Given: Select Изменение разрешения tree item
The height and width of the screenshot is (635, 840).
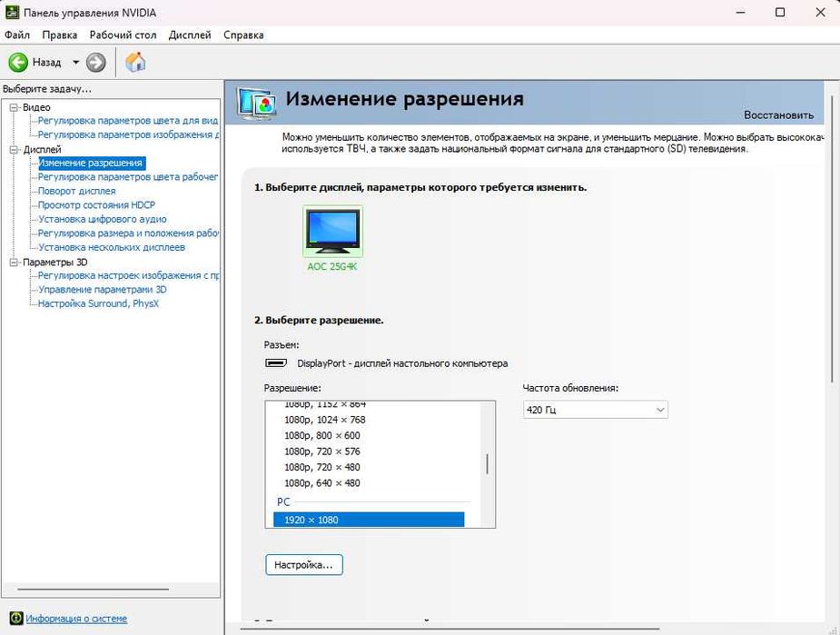Looking at the screenshot, I should (91, 163).
